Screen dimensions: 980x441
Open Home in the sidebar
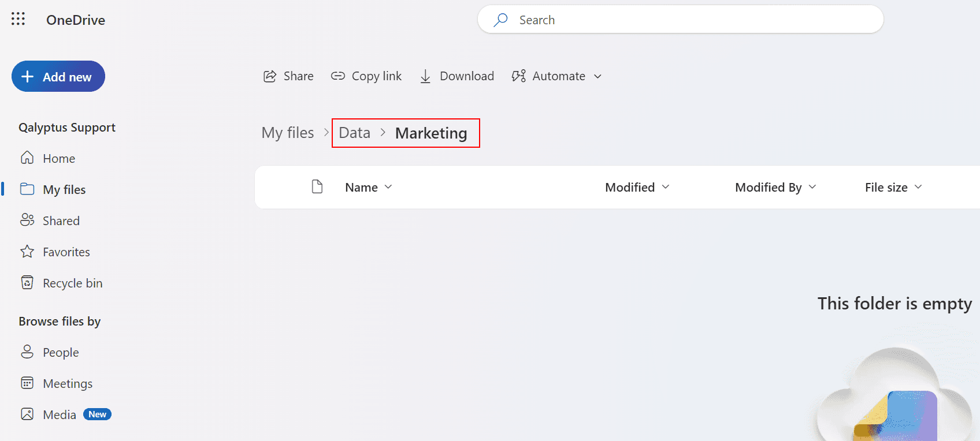(x=48, y=158)
